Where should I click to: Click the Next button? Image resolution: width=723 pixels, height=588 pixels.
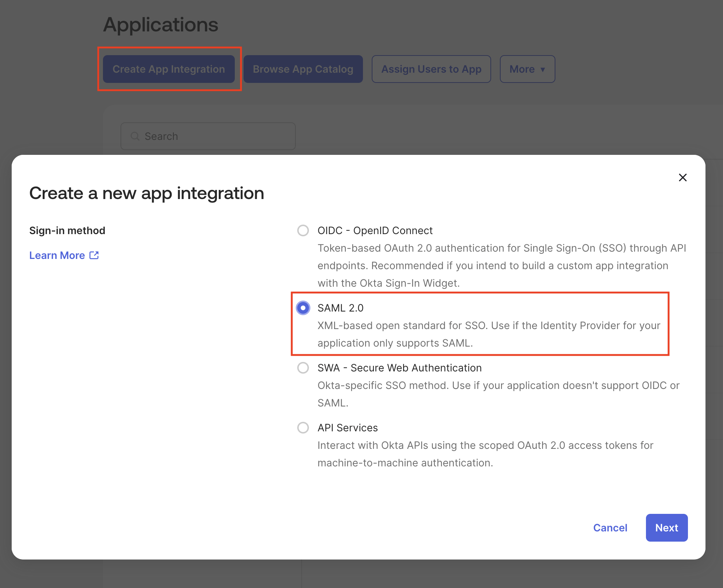coord(666,528)
